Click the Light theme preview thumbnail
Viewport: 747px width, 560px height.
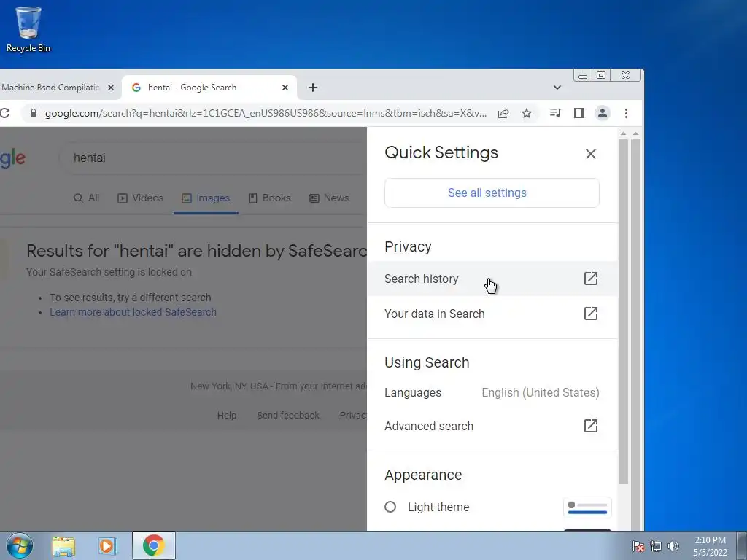pos(587,507)
